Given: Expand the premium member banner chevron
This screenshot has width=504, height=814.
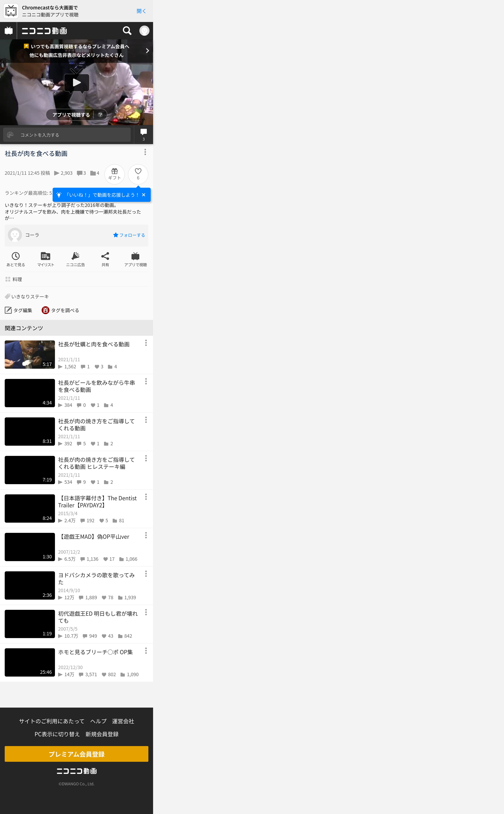Looking at the screenshot, I should [147, 51].
